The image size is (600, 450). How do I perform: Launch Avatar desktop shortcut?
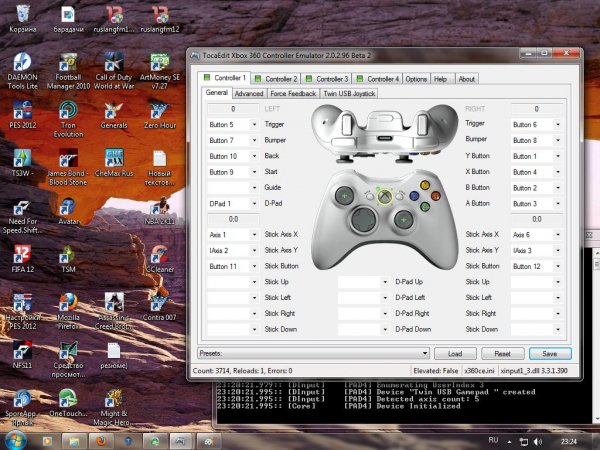pyautogui.click(x=68, y=211)
